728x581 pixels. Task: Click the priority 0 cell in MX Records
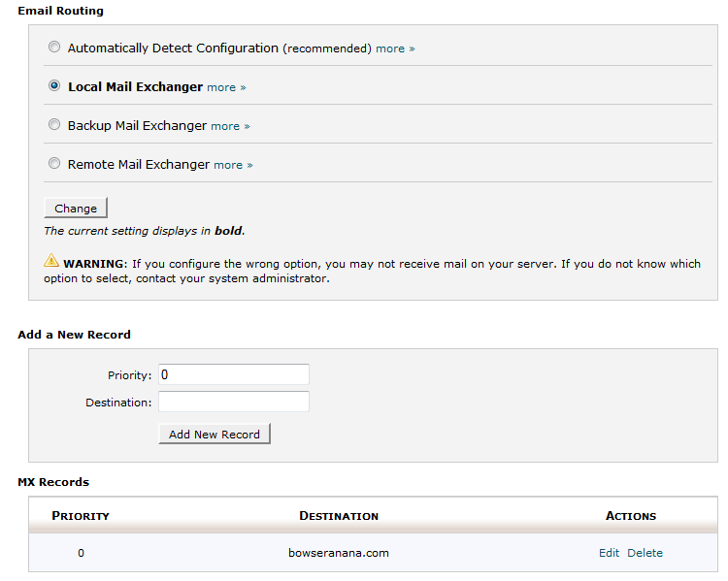click(x=81, y=553)
